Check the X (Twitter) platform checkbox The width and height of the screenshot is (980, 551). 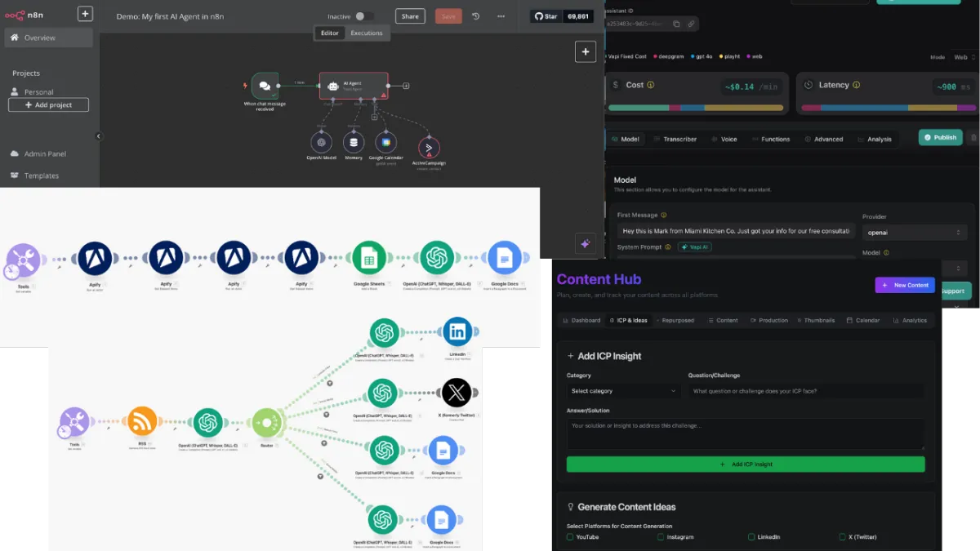click(x=842, y=537)
